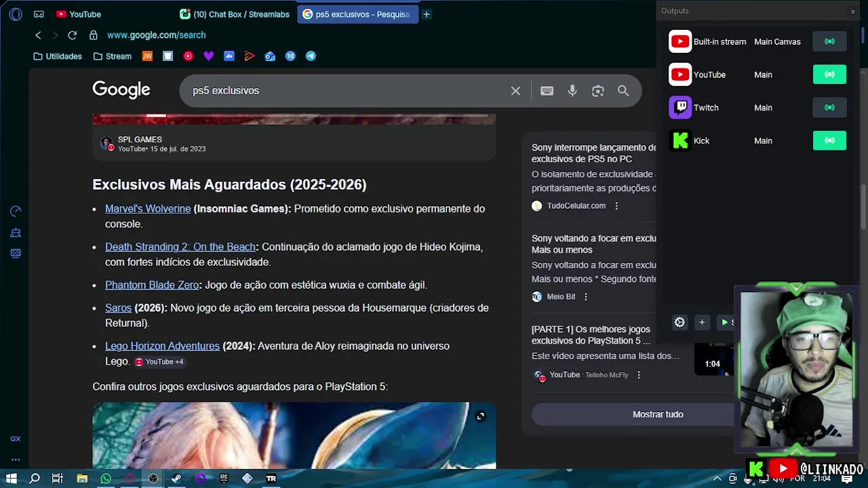
Task: Open the Utilidades bookmarks folder
Action: [58, 56]
